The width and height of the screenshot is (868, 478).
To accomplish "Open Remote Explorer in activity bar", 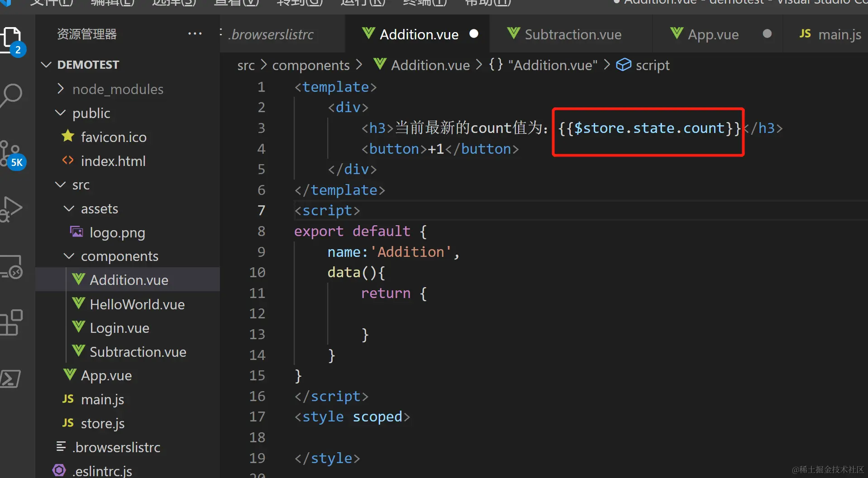I will point(12,266).
